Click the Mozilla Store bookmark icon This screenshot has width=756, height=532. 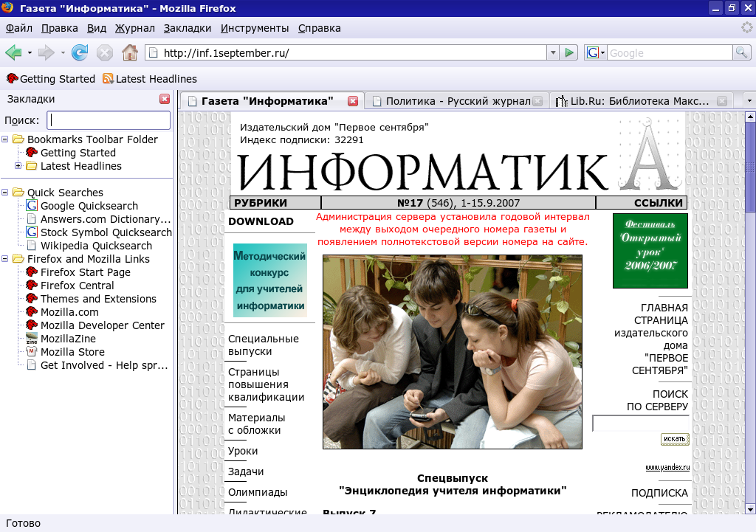(30, 352)
